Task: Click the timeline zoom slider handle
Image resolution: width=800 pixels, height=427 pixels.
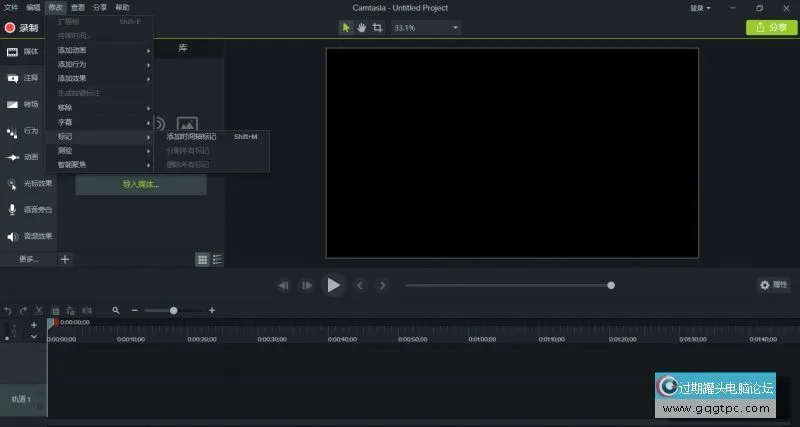Action: coord(174,311)
